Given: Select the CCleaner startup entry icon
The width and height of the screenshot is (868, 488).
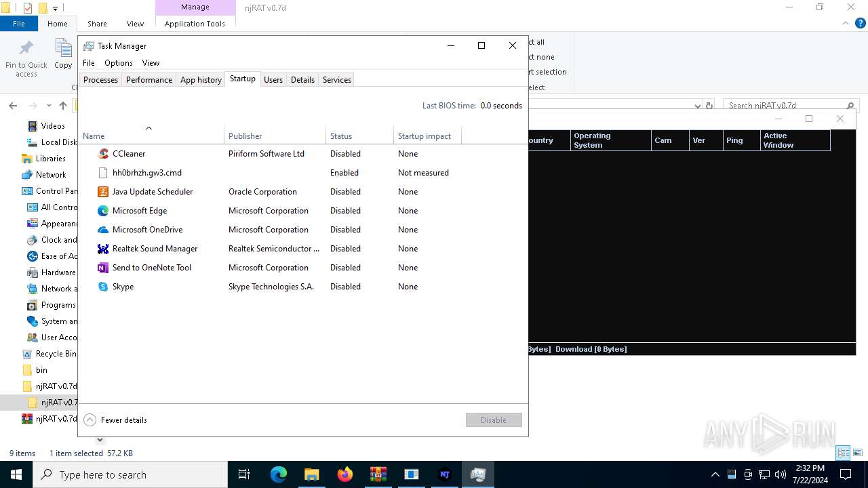Looking at the screenshot, I should point(103,154).
